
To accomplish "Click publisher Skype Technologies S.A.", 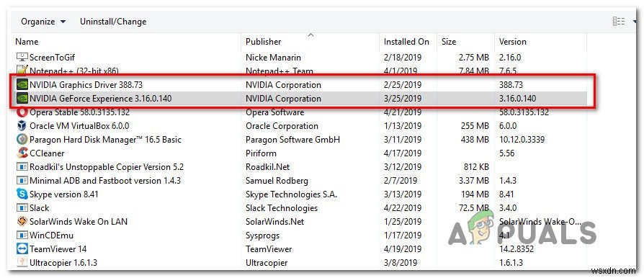I will click(x=291, y=194).
